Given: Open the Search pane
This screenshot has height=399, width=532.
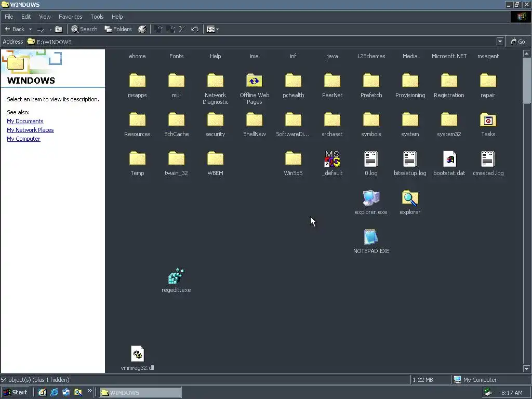Looking at the screenshot, I should 84,29.
